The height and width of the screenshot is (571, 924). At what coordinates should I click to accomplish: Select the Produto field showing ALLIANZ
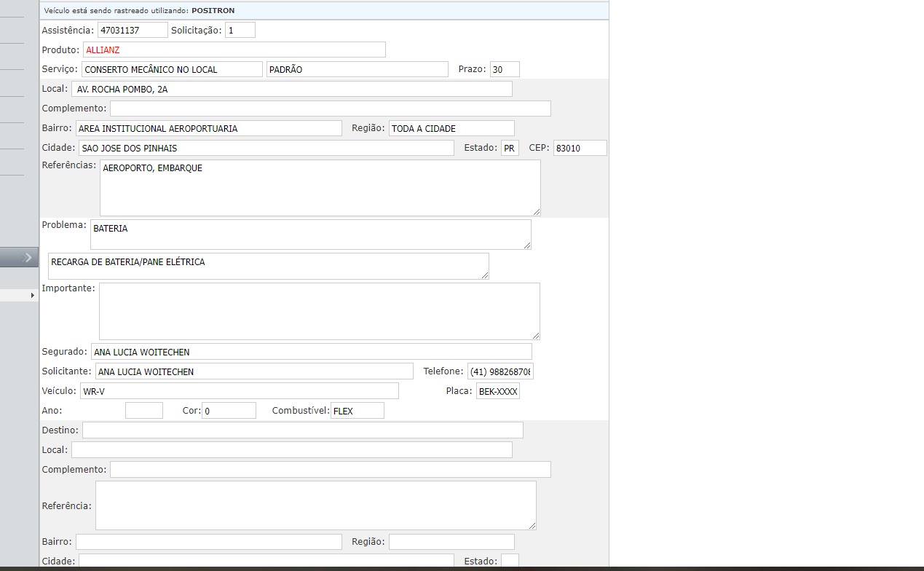[x=234, y=50]
